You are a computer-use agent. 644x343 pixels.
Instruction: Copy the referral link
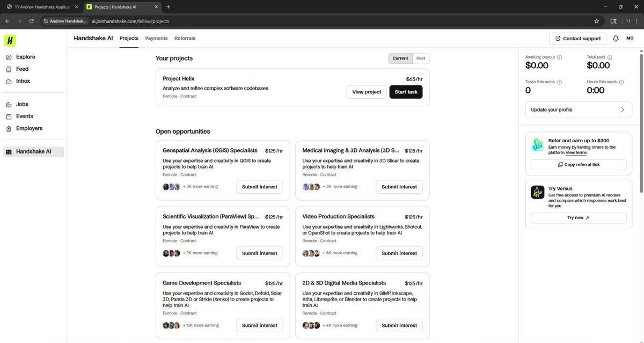pos(579,165)
